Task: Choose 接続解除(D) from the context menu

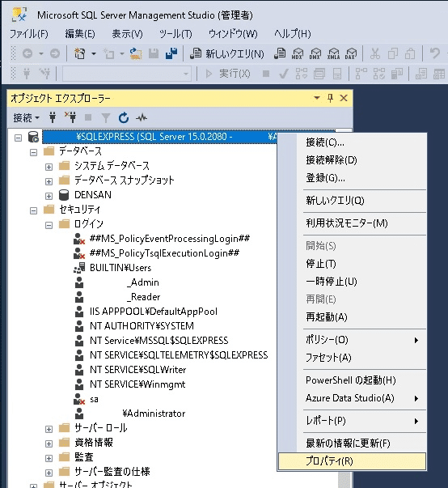Action: 352,160
